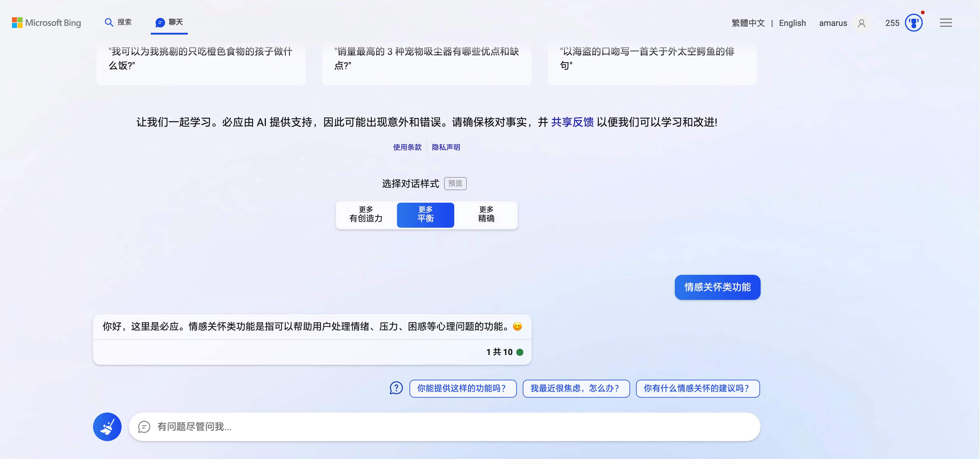This screenshot has width=980, height=459.
Task: Click the question mark suggestions icon
Action: [x=396, y=388]
